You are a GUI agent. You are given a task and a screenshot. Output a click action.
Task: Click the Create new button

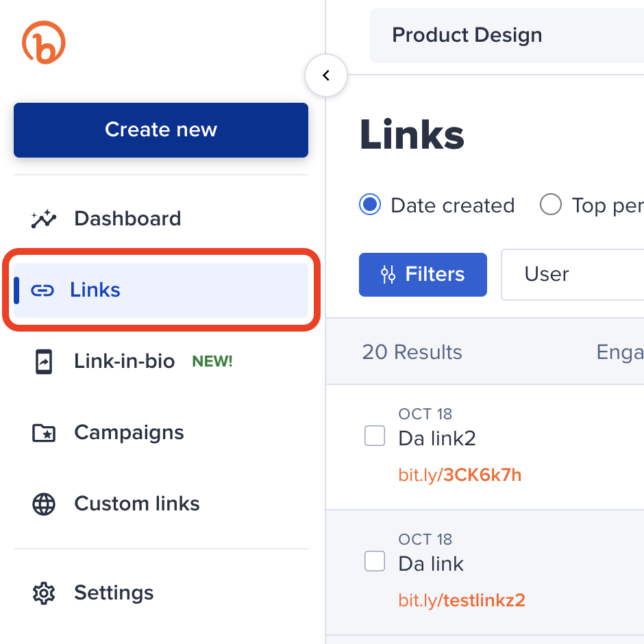pyautogui.click(x=161, y=130)
